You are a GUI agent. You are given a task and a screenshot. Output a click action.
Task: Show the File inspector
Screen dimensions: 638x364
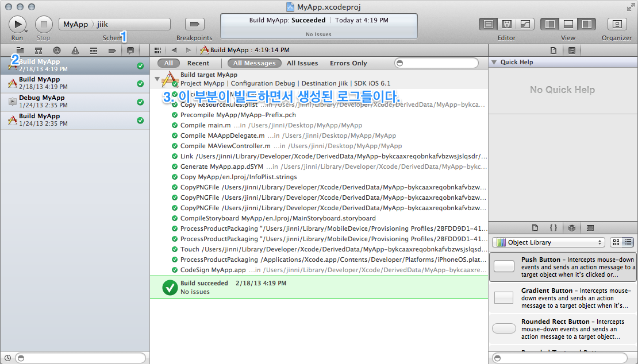(554, 51)
